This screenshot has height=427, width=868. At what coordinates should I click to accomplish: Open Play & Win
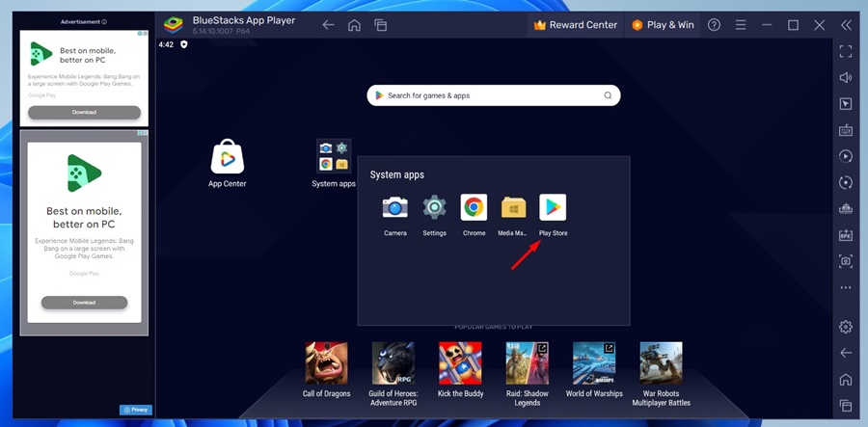point(663,25)
